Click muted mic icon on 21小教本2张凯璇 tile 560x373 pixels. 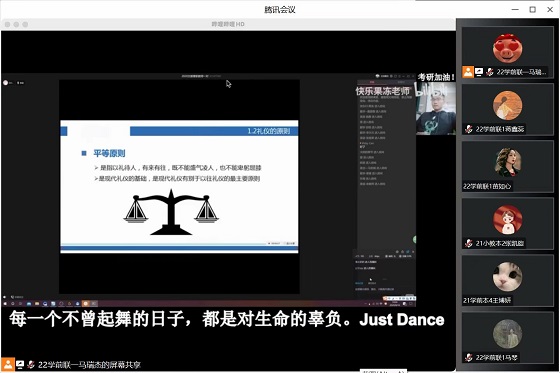(469, 243)
